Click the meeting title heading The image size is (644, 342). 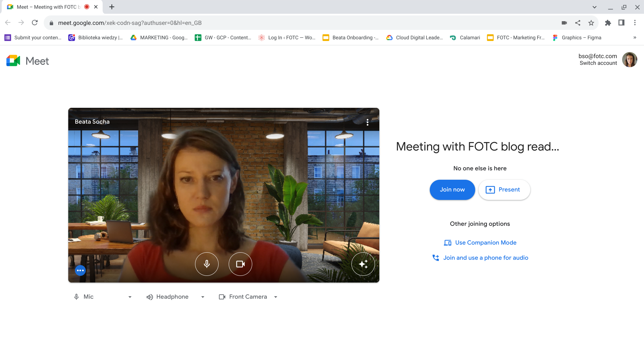click(478, 146)
